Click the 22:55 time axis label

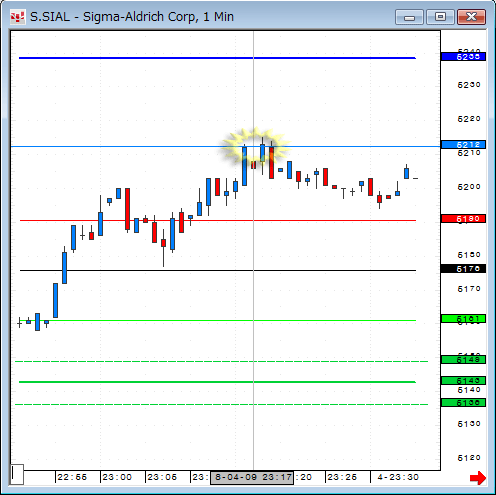[x=72, y=477]
